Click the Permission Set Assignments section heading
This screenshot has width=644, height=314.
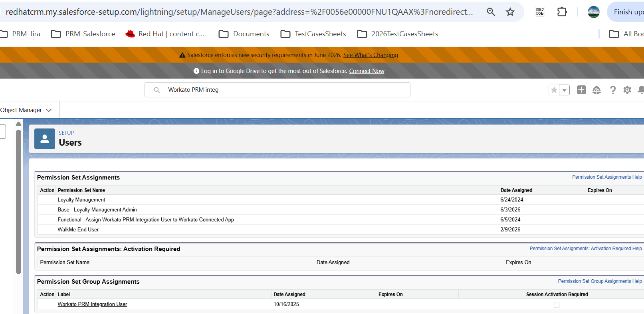78,178
